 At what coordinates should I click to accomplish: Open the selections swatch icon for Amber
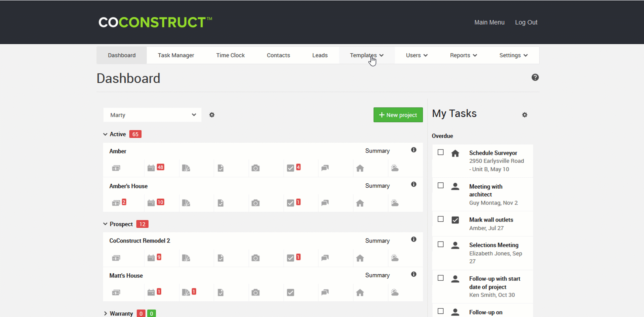(186, 168)
